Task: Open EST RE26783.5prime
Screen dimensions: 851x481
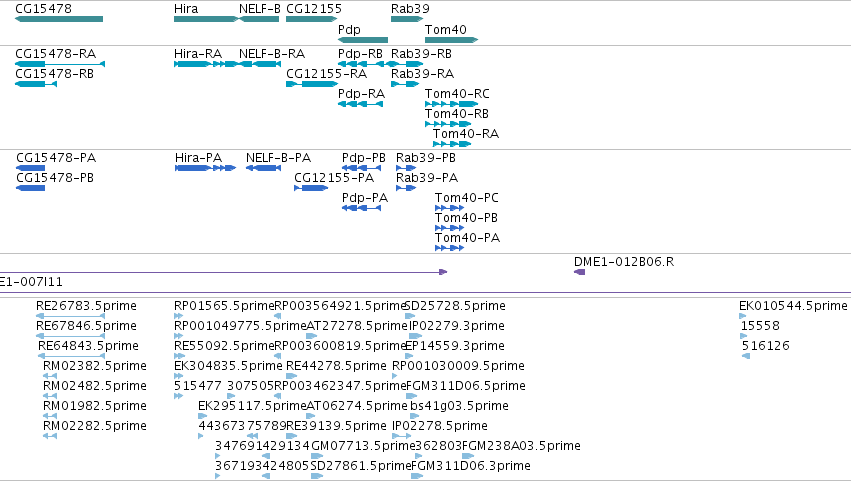Action: coord(86,306)
